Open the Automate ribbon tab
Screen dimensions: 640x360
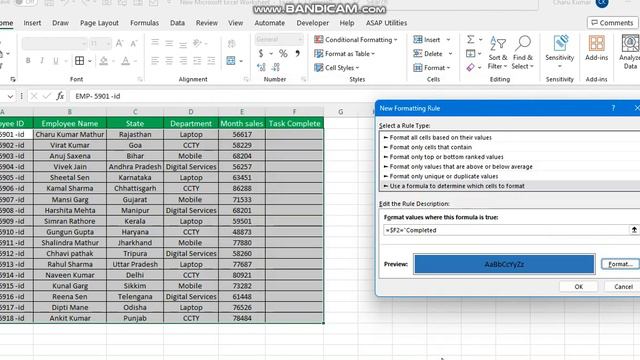[x=269, y=23]
